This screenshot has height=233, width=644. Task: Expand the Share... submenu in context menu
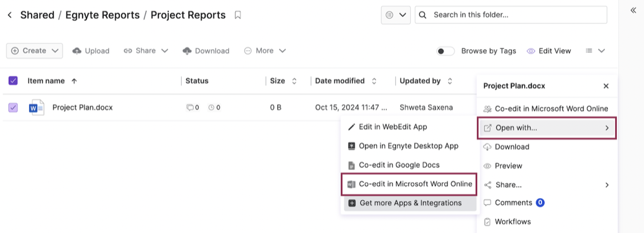[x=547, y=185]
